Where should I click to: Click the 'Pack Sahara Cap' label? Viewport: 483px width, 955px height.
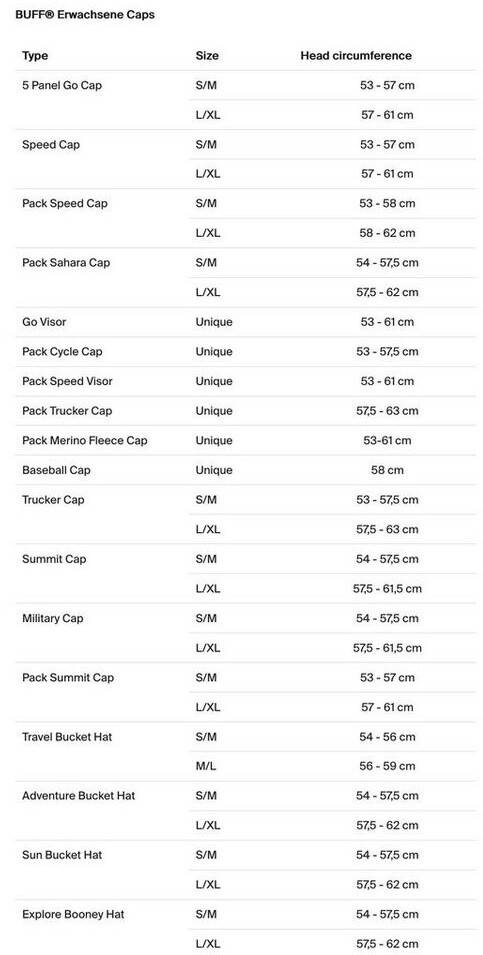tap(66, 263)
